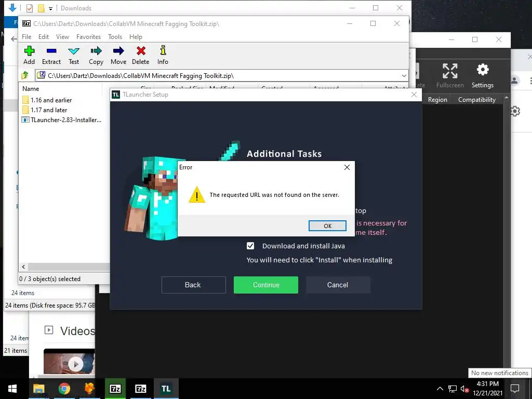Go up one folder level in 7-Zip
Screen dimensions: 532x399
[25, 75]
